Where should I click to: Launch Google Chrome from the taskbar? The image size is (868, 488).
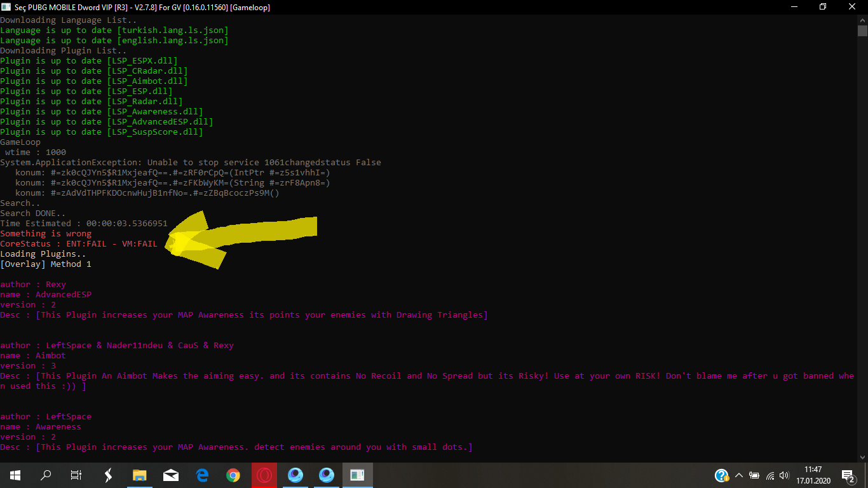233,475
